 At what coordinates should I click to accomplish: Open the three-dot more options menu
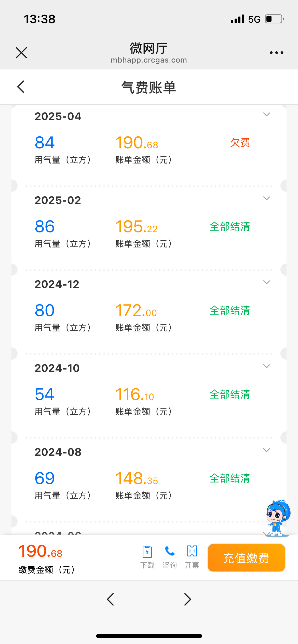pos(276,53)
